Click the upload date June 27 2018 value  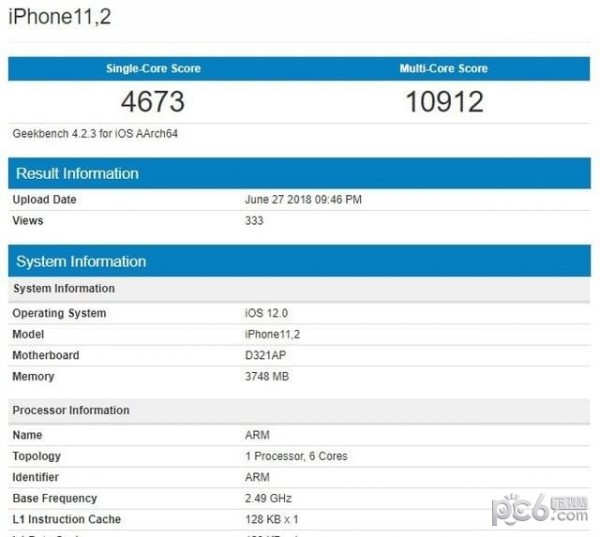tap(303, 199)
